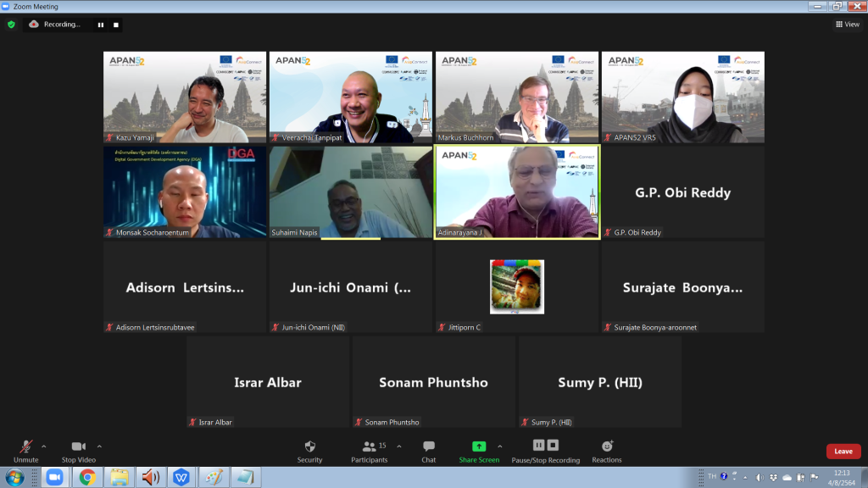Expand video options arrow beside Stop Video

pyautogui.click(x=99, y=446)
